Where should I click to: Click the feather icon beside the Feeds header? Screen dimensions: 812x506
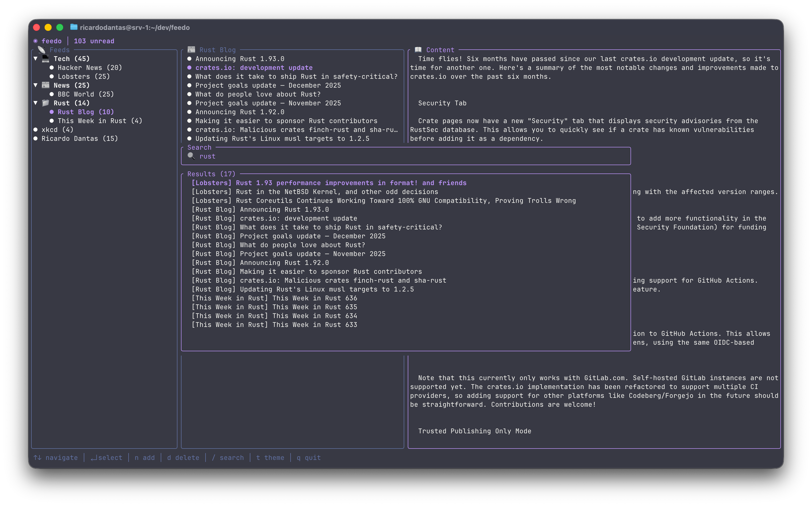(42, 50)
